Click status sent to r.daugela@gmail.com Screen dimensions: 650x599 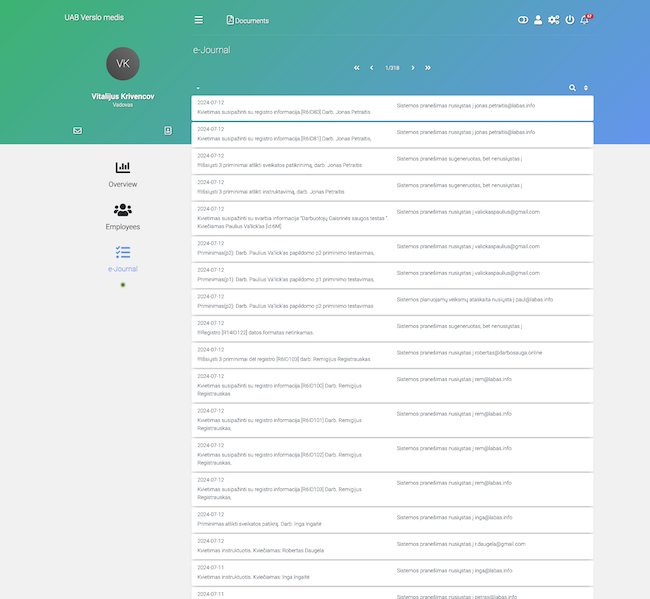461,544
